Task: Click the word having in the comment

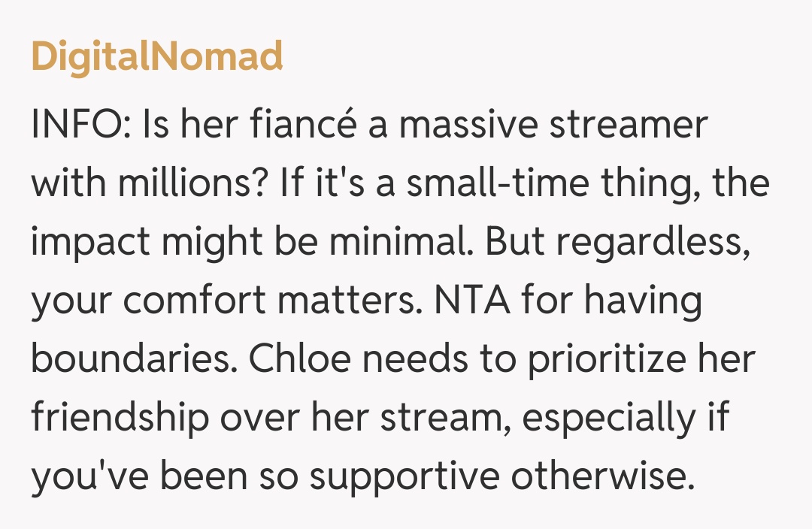Action: tap(644, 301)
